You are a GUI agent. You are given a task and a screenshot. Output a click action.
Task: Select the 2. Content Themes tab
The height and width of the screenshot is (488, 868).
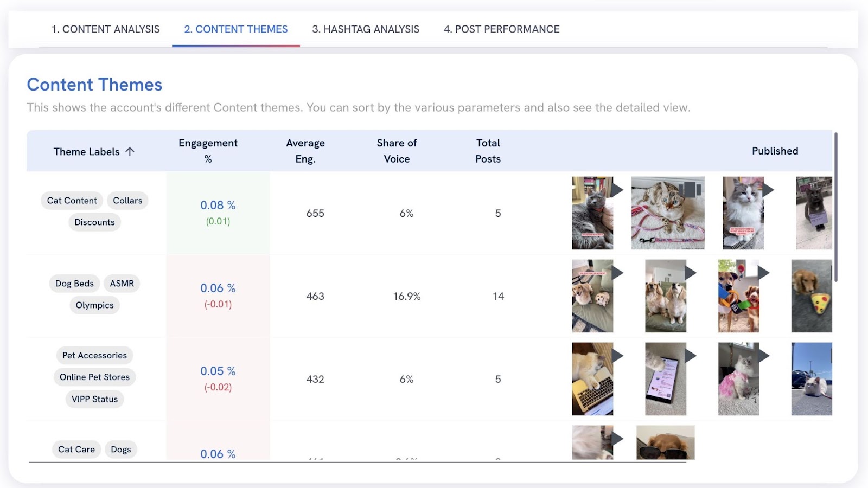pyautogui.click(x=235, y=29)
